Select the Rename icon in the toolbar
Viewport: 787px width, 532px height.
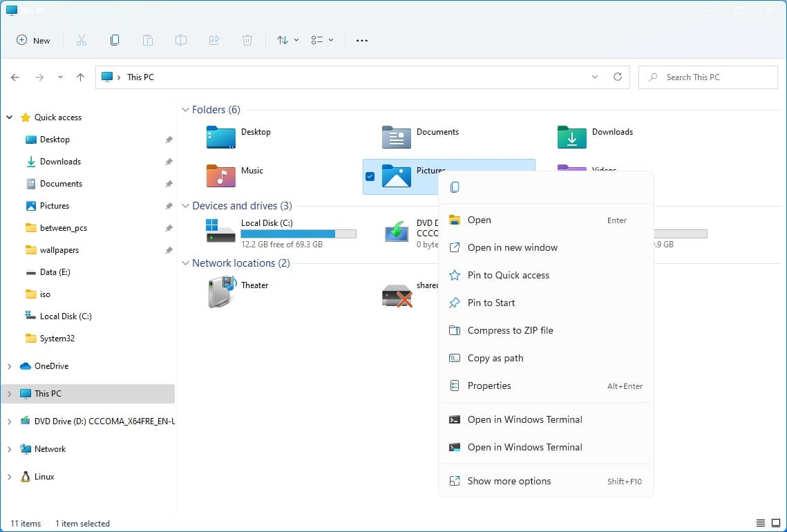click(180, 40)
